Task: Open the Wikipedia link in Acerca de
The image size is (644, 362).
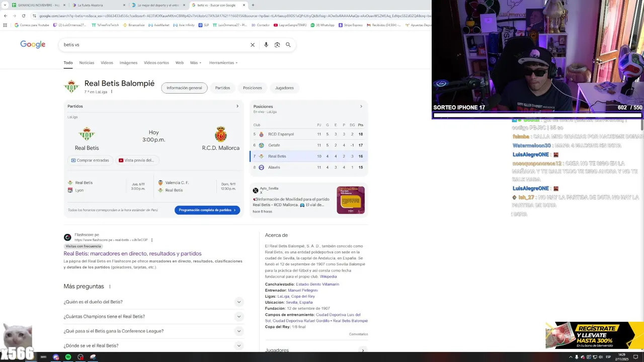Action: 328,277
